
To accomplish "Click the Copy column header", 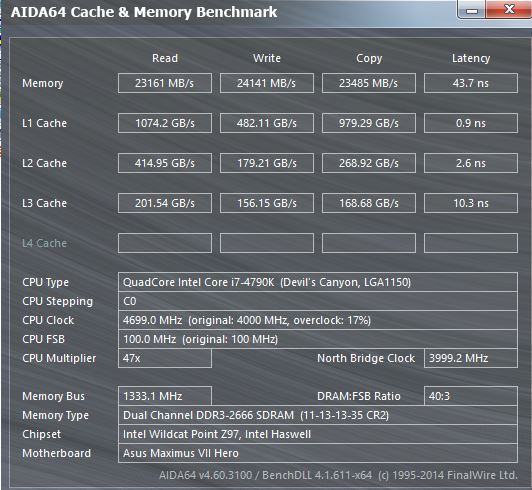I will pos(369,58).
